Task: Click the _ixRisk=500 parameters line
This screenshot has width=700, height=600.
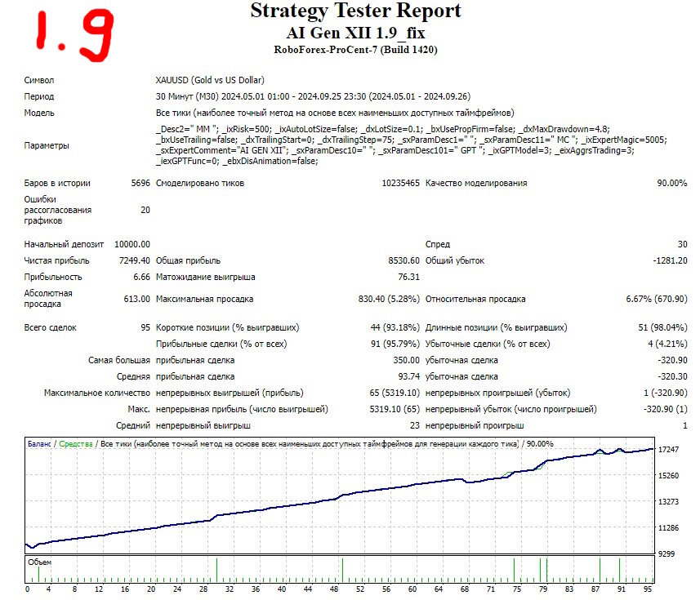Action: 382,129
